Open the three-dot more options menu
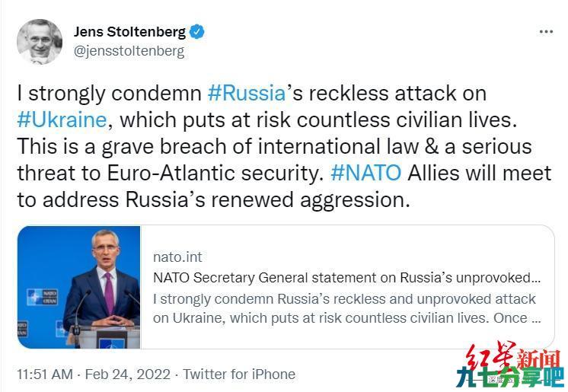The image size is (568, 392). pos(546,32)
